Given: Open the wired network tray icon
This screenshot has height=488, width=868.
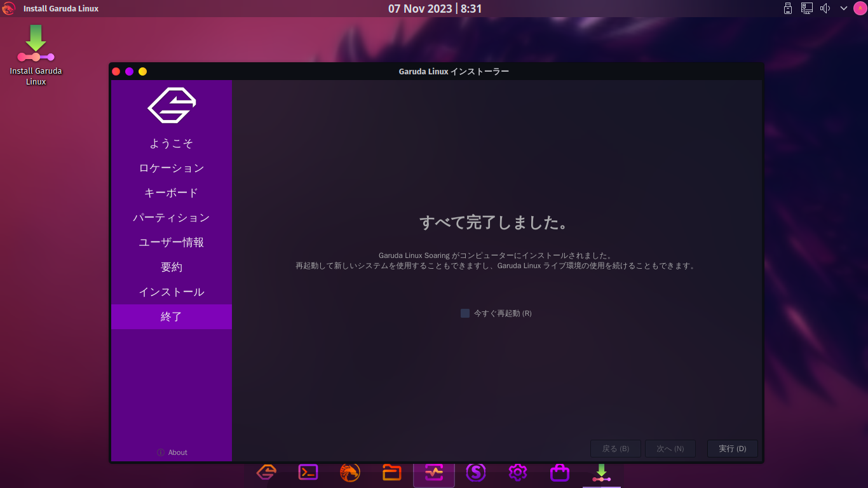Looking at the screenshot, I should (806, 8).
